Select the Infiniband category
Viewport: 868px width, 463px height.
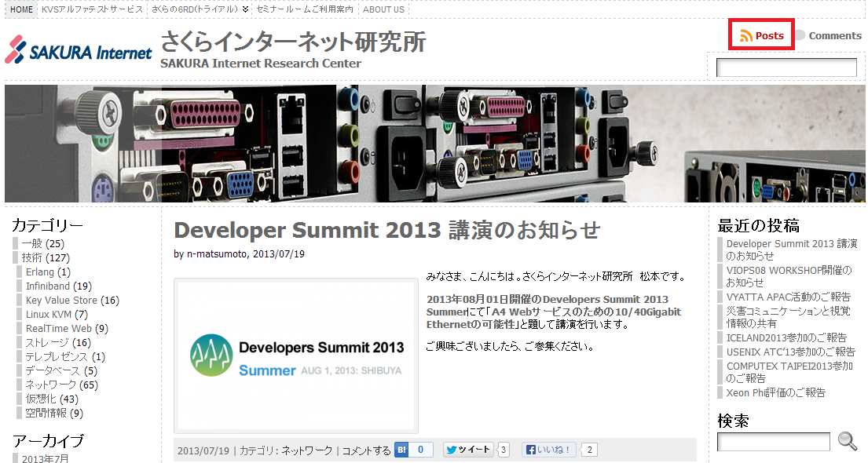coord(48,286)
